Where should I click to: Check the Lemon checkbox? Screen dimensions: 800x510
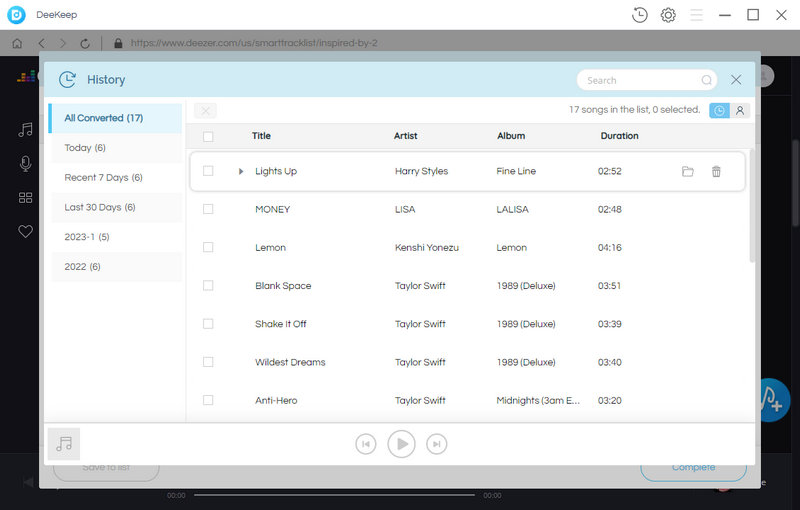tap(208, 247)
